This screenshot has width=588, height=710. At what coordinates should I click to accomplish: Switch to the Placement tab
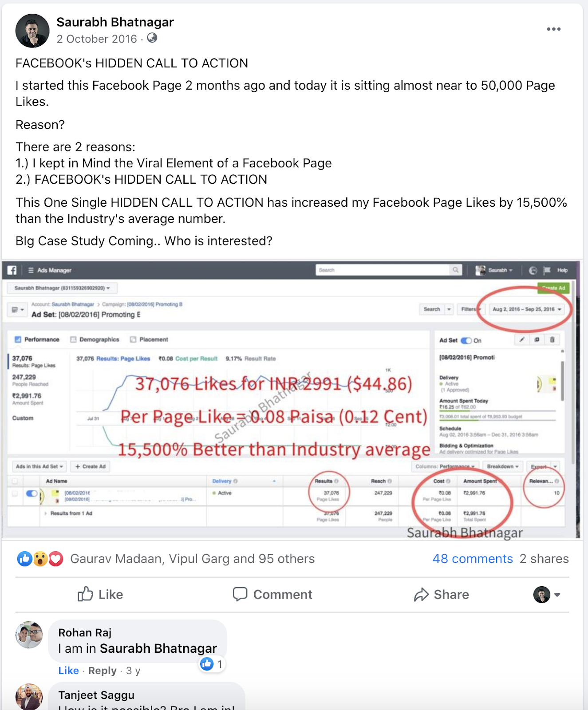[x=149, y=339]
